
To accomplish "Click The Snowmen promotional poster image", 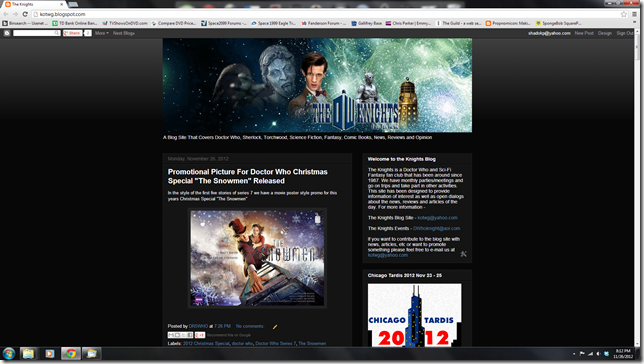I will pos(257,258).
